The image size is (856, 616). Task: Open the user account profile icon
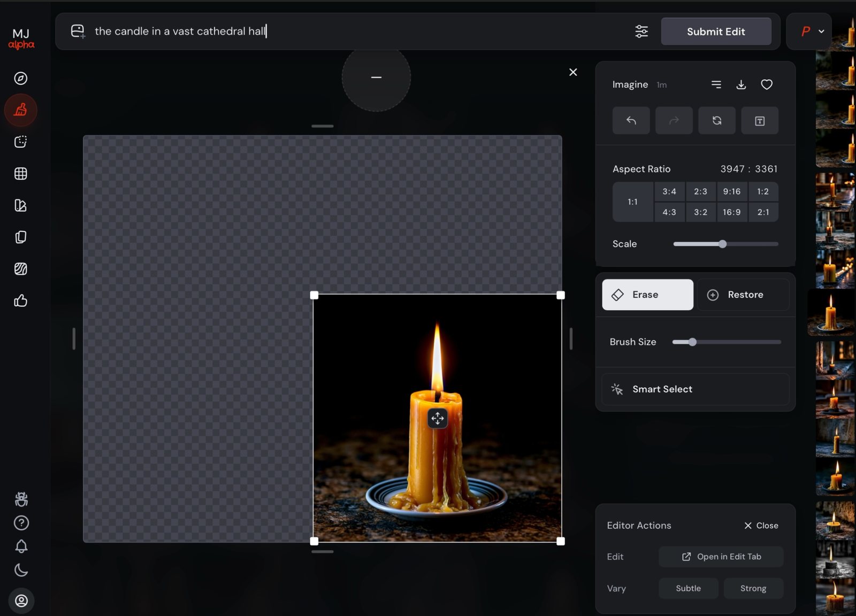[21, 601]
